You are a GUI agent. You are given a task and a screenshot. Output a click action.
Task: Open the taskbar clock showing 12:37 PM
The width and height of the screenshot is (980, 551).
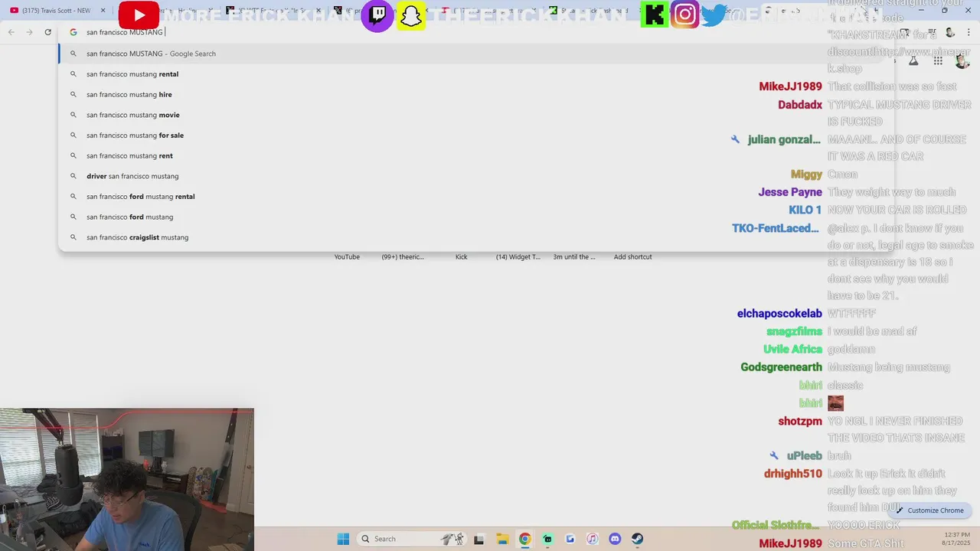pos(957,539)
